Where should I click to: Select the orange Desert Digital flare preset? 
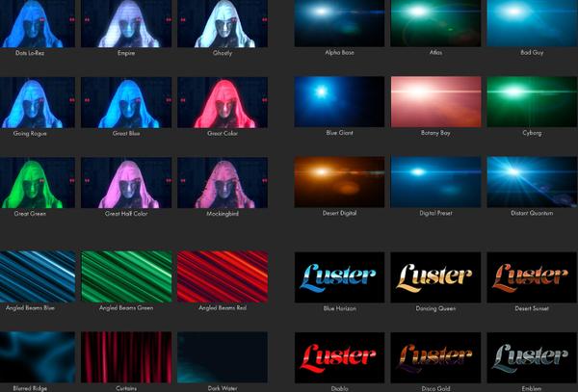(x=339, y=182)
